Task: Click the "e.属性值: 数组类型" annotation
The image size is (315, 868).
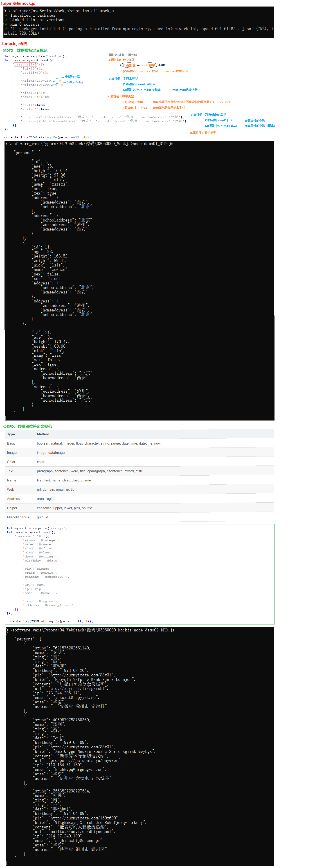Action: [203, 133]
